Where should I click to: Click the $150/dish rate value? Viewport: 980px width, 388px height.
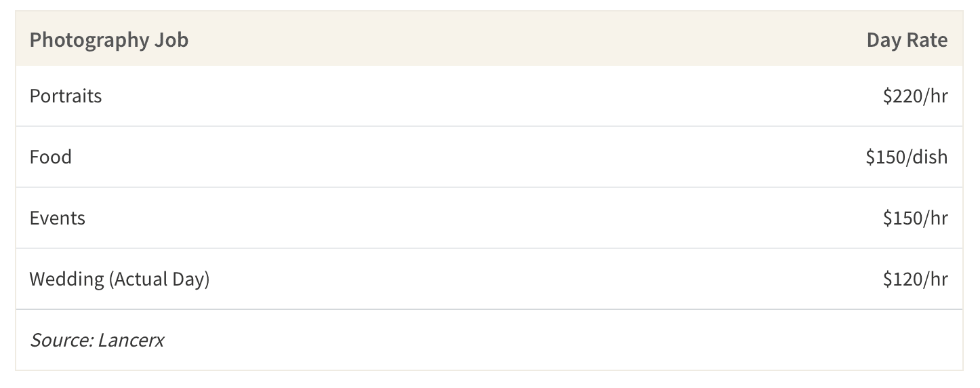(x=907, y=157)
